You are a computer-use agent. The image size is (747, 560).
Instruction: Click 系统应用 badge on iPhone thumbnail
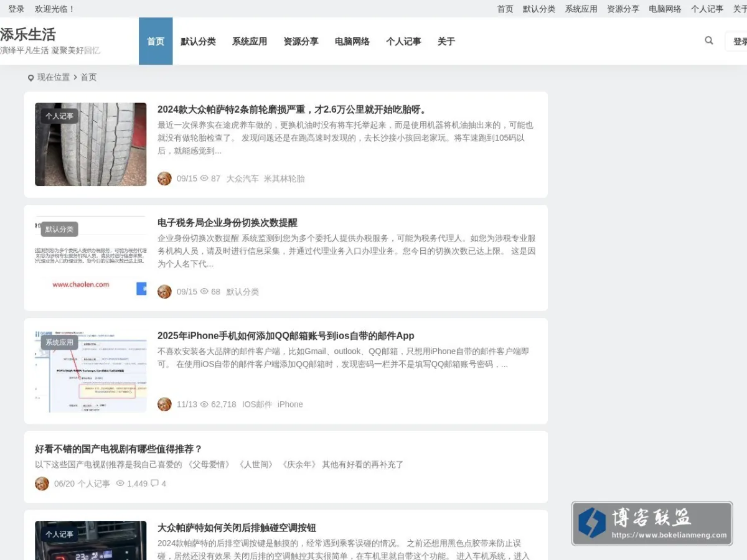pos(59,343)
